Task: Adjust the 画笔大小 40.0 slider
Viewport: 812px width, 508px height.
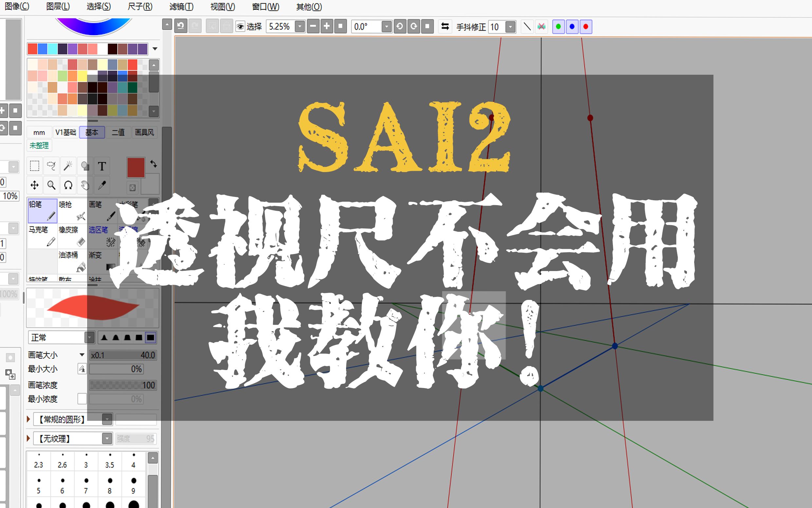Action: (x=123, y=355)
